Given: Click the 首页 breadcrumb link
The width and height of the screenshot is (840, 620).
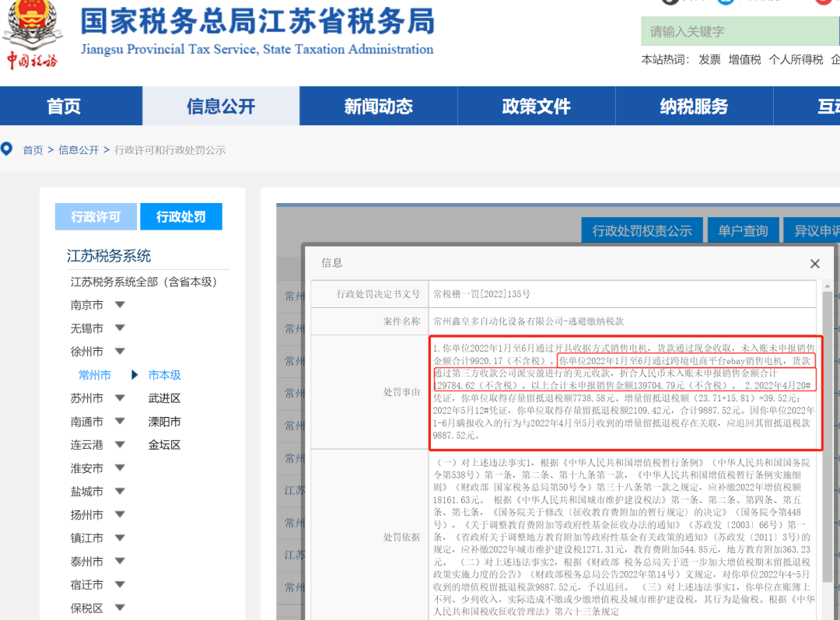Looking at the screenshot, I should click(33, 150).
